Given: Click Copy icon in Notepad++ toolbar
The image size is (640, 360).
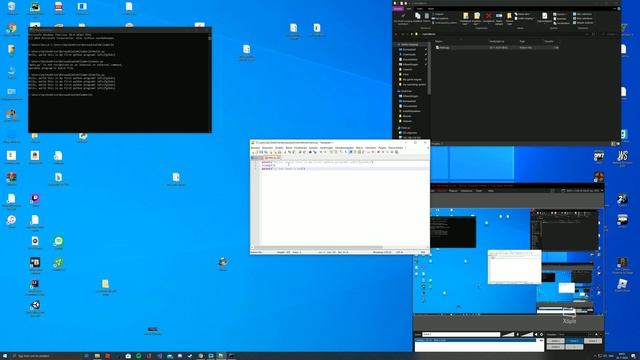Looking at the screenshot, I should (289, 152).
